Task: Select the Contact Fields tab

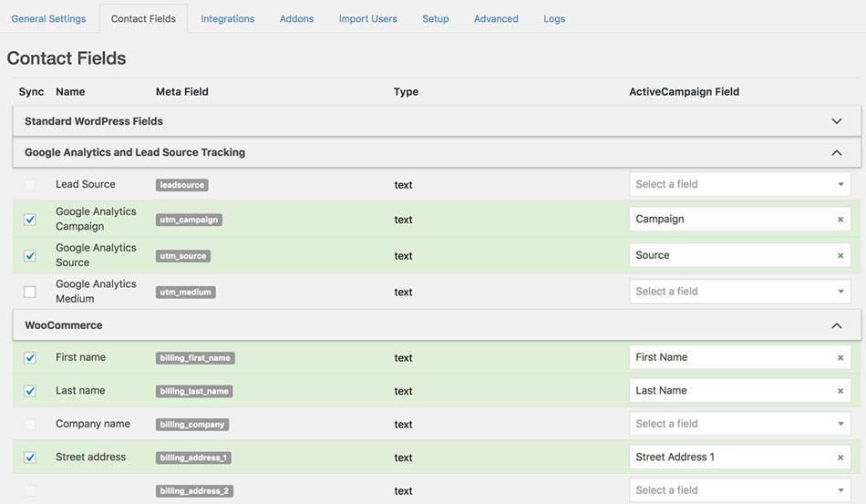Action: [x=143, y=19]
